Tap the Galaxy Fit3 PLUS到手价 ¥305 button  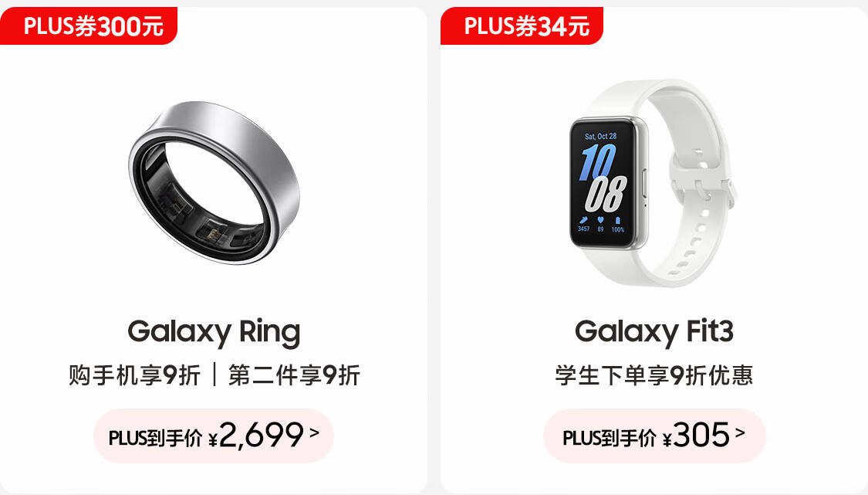coord(654,436)
